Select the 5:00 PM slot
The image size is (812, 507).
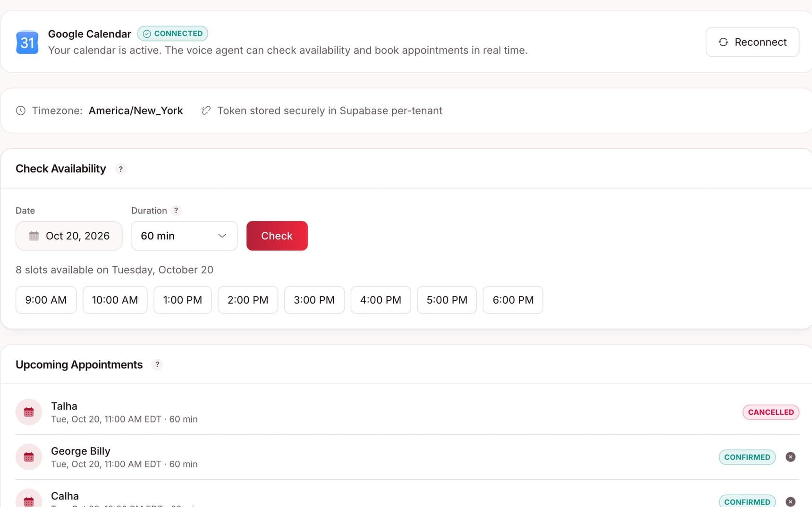[x=447, y=300]
